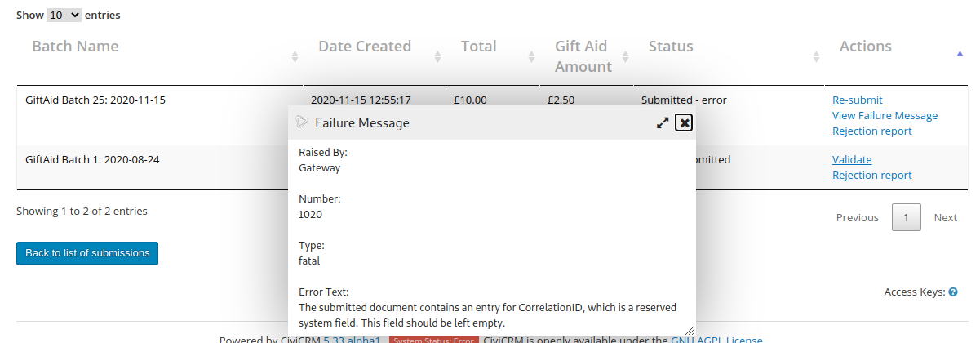Click Validate for GiftAid Batch 1
Viewport: 980px width, 343px height.
coord(852,160)
